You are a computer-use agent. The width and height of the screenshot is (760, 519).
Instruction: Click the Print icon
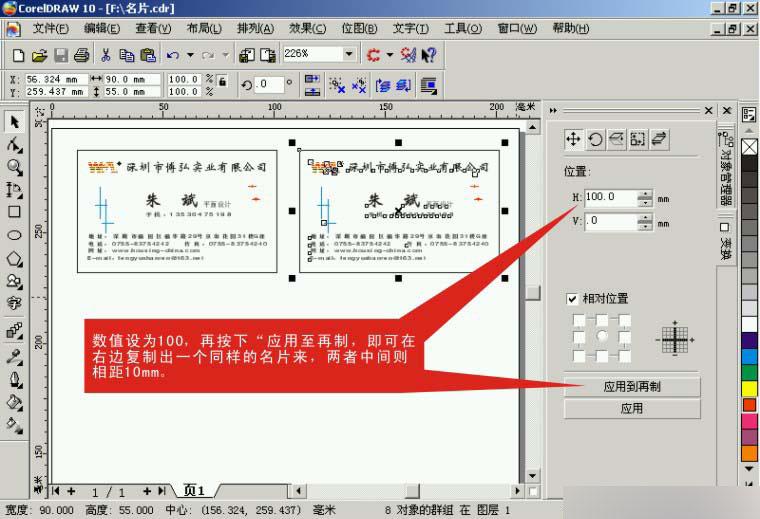click(81, 55)
